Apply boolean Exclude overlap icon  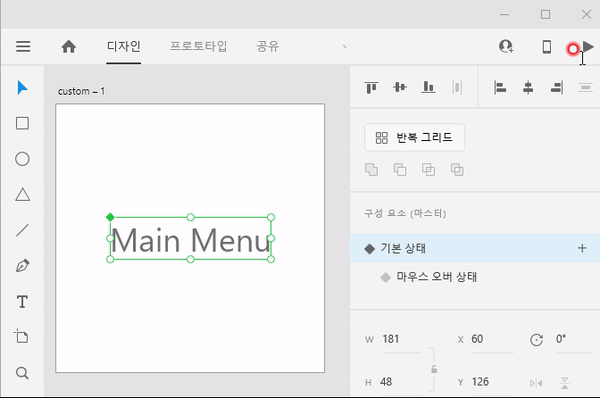(x=457, y=170)
